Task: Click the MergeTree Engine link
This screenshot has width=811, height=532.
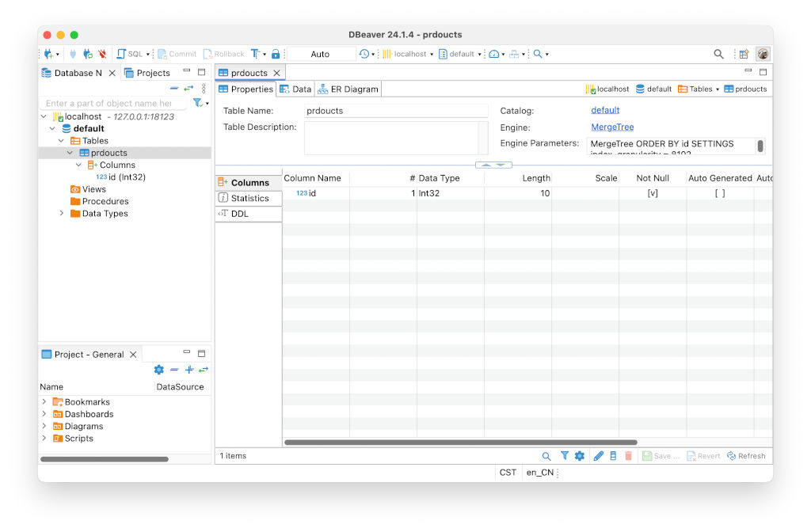Action: (612, 127)
